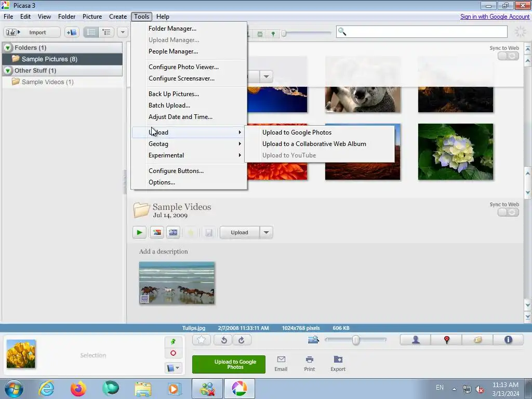Image resolution: width=532 pixels, height=399 pixels.
Task: Open the File menu
Action: coord(8,17)
